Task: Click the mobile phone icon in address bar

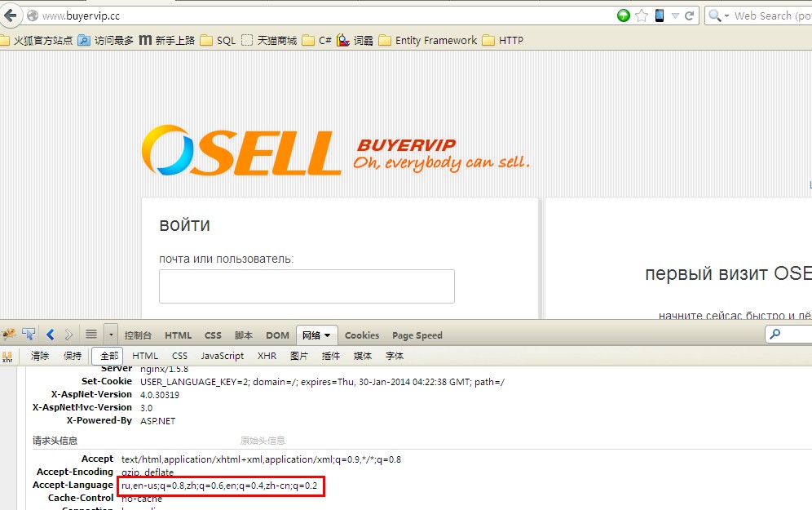Action: 660,16
